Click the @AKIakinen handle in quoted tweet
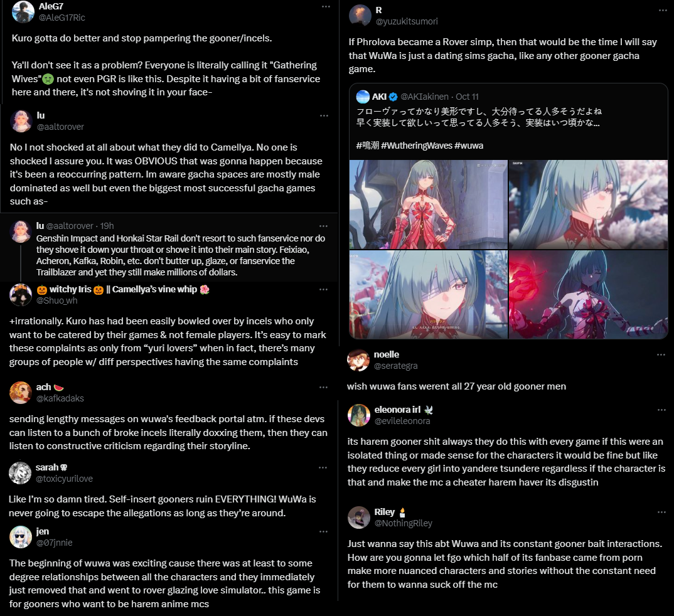This screenshot has width=674, height=616. (424, 97)
